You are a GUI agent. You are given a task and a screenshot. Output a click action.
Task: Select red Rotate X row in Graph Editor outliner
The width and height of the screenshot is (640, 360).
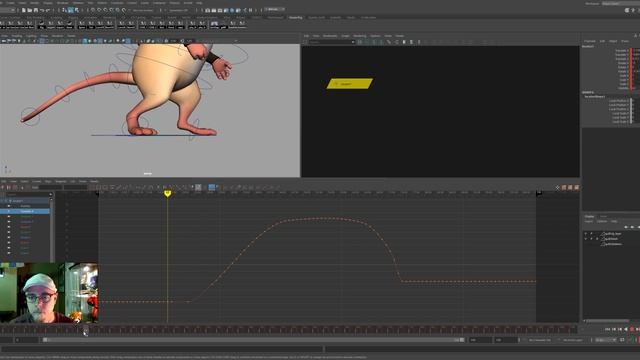click(x=25, y=227)
